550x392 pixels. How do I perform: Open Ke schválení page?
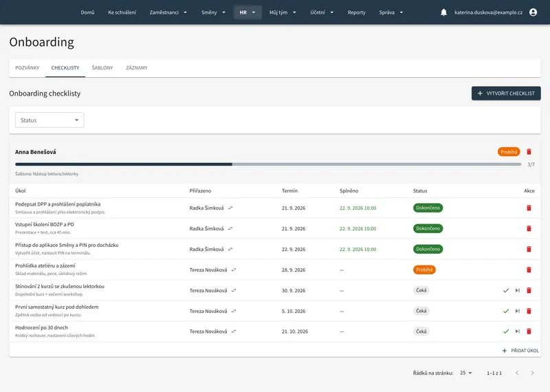[x=122, y=12]
